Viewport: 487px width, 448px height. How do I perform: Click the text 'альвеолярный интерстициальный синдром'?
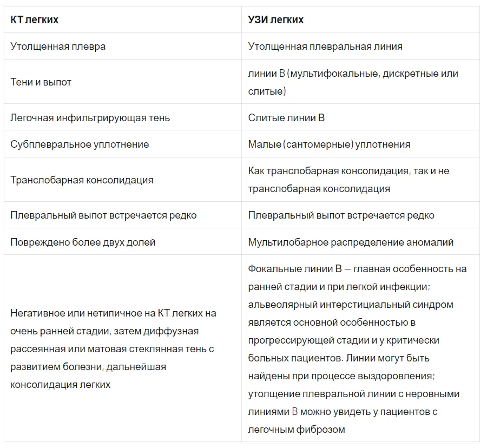click(x=351, y=305)
